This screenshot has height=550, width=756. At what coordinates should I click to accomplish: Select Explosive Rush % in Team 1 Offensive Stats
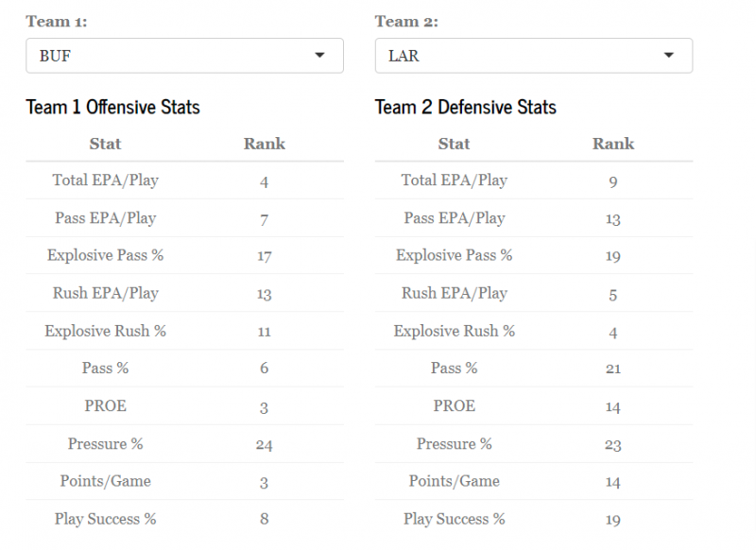105,331
